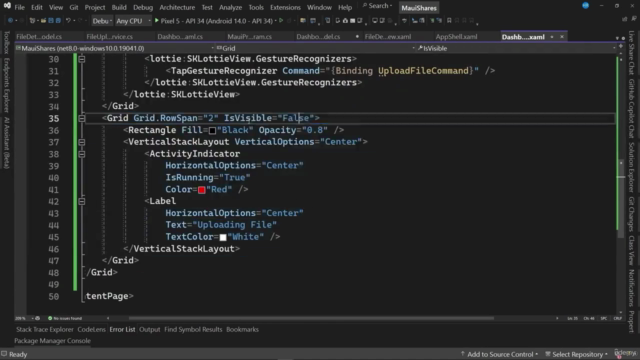Viewport: 640px width, 360px height.
Task: Click the Save file toolbar icon
Action: coord(51,20)
